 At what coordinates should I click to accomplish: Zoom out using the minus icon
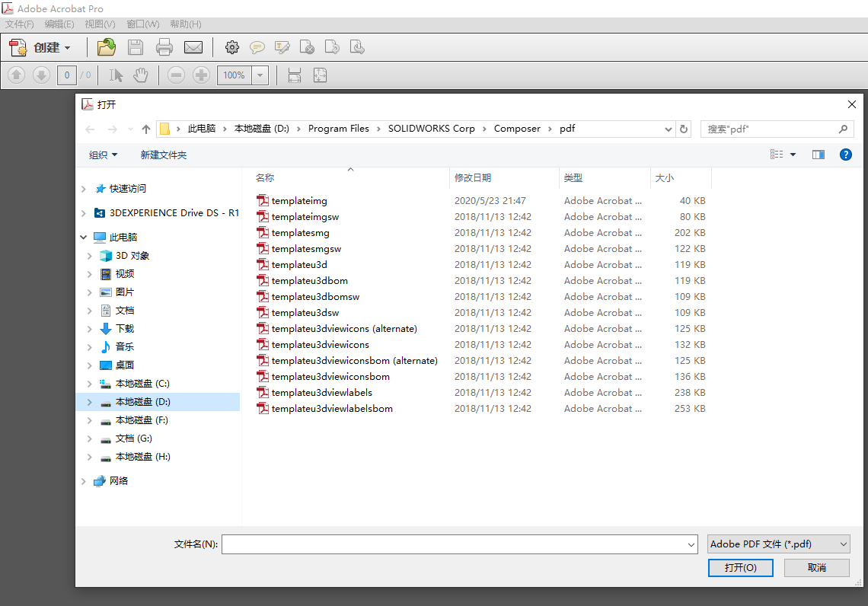click(176, 75)
